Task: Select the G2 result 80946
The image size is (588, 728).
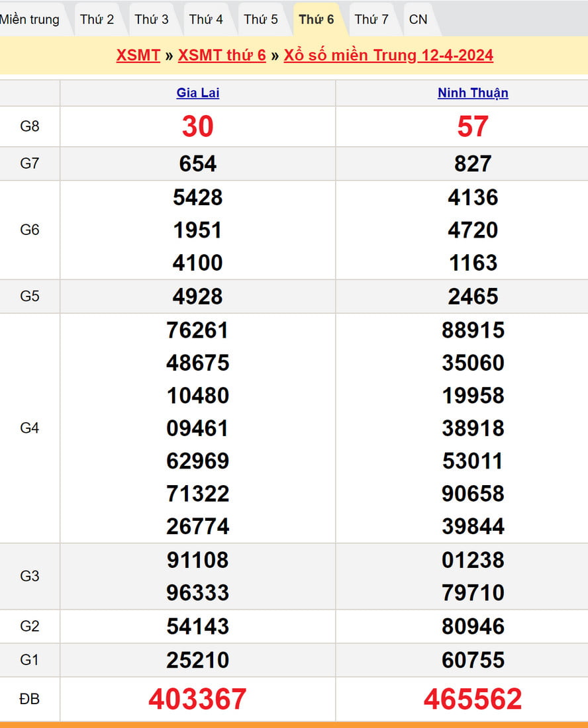Action: [473, 626]
